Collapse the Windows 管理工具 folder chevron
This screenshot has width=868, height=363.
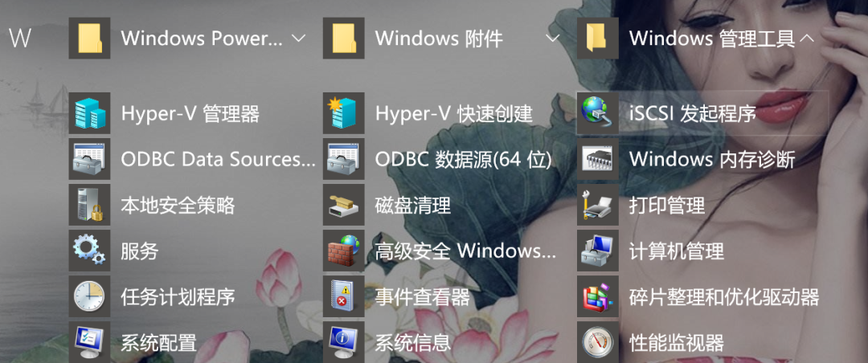pyautogui.click(x=807, y=39)
